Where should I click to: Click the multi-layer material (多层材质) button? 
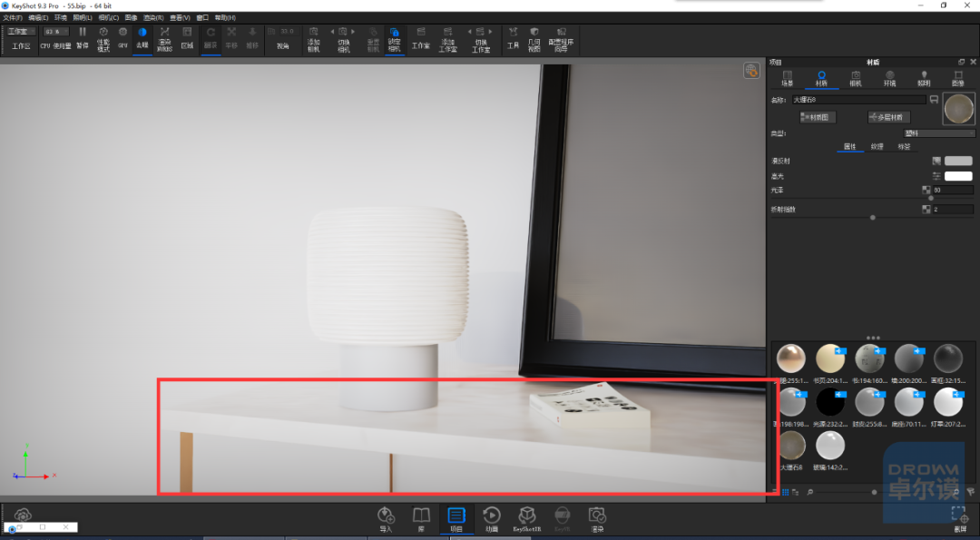coord(889,117)
